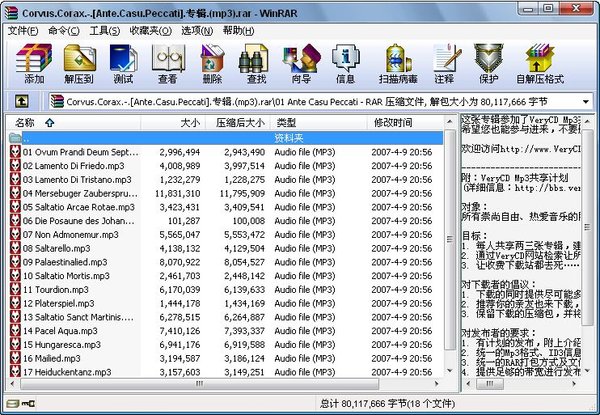This screenshot has height=415, width=600.
Task: Open the 收藏夹(O) menu
Action: coord(150,31)
